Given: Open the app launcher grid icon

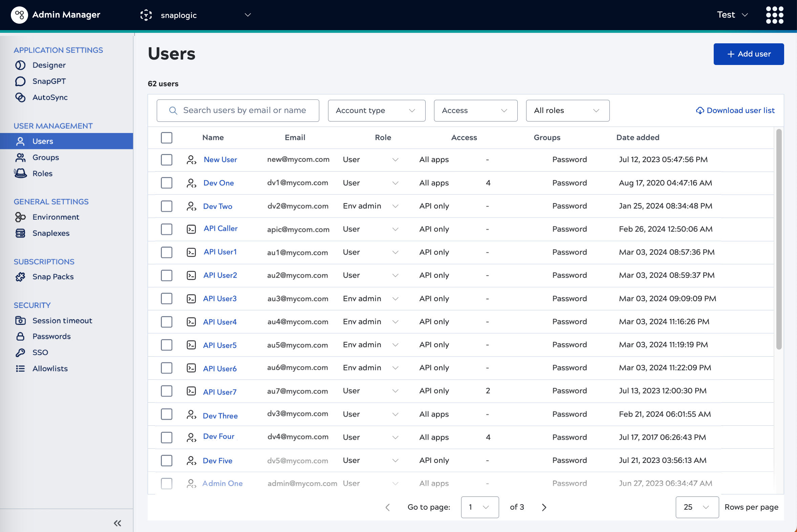Looking at the screenshot, I should [774, 15].
